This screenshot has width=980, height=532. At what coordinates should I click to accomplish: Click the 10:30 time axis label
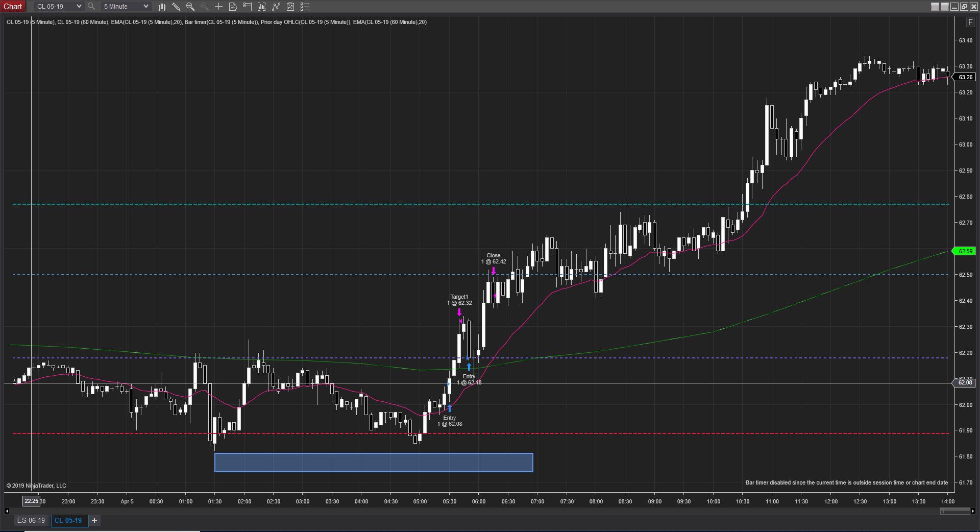[x=743, y=501]
